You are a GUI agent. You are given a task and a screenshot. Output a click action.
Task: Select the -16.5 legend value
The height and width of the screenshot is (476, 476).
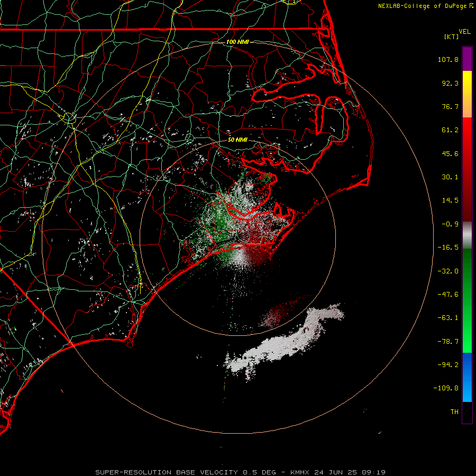[448, 248]
